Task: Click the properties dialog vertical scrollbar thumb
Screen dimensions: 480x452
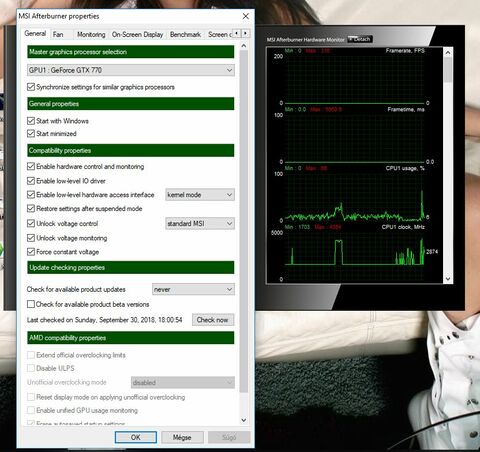Action: [x=244, y=221]
